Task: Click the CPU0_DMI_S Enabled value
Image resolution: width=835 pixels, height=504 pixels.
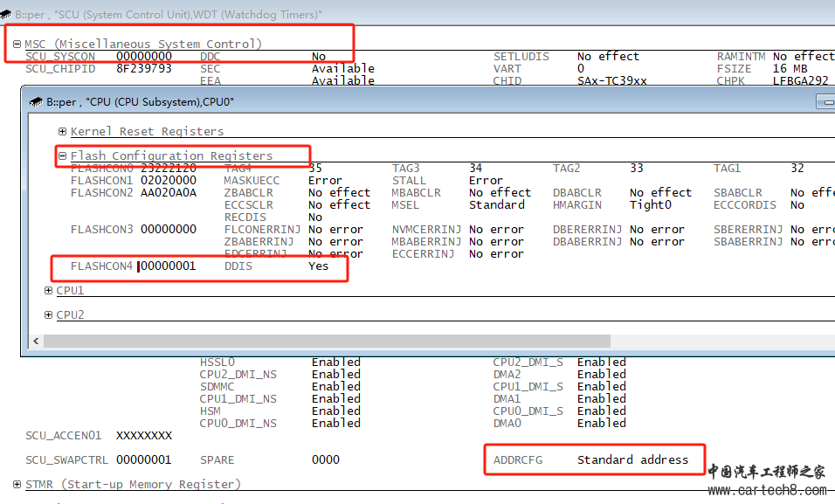Action: 602,411
